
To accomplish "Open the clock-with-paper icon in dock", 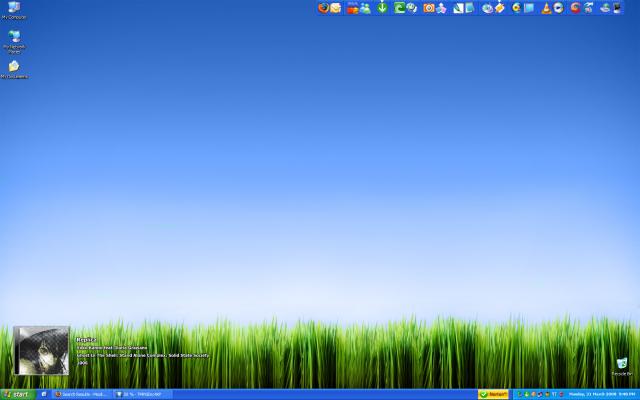I will pos(412,8).
